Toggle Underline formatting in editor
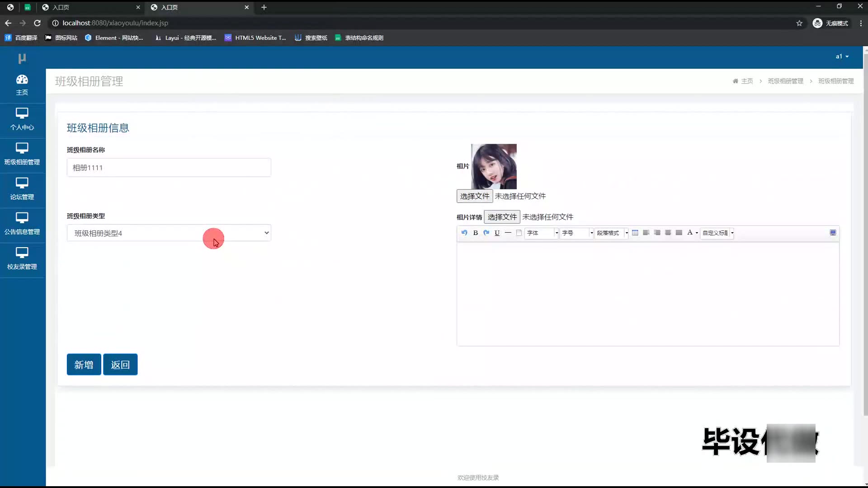The image size is (868, 488). [x=497, y=233]
